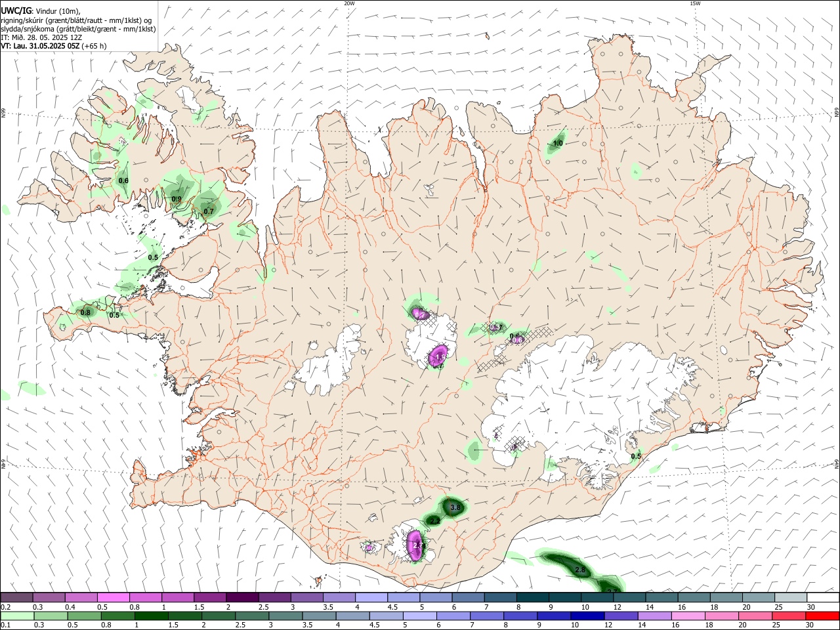This screenshot has width=840, height=630.
Task: Select the white snow swatch above 30
Action: (x=823, y=597)
